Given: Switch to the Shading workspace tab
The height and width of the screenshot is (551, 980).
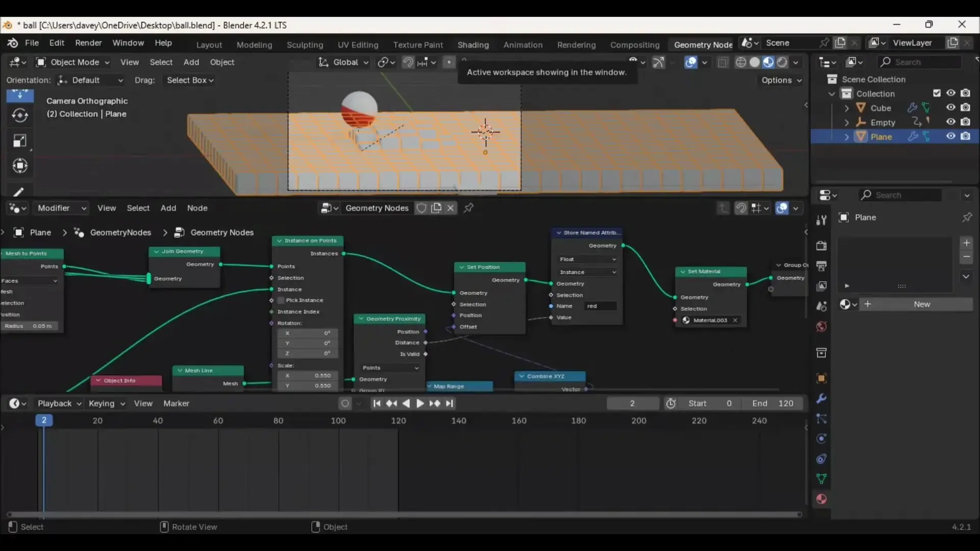Looking at the screenshot, I should click(473, 45).
